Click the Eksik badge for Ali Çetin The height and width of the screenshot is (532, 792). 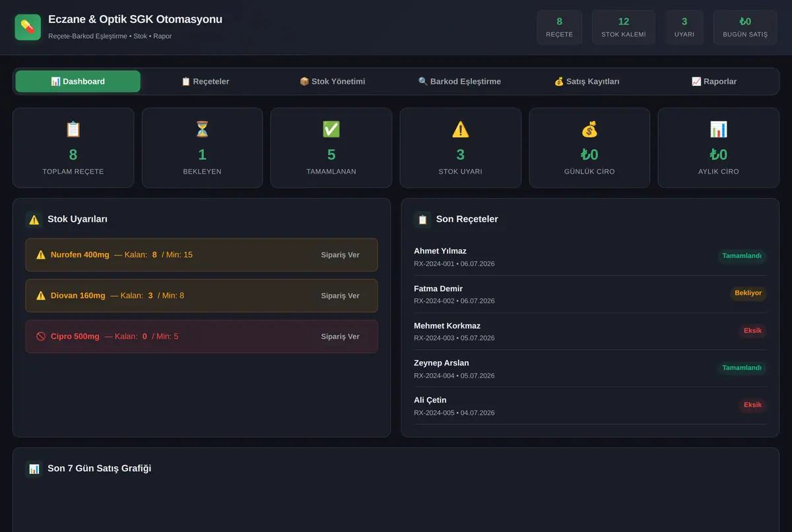click(753, 405)
